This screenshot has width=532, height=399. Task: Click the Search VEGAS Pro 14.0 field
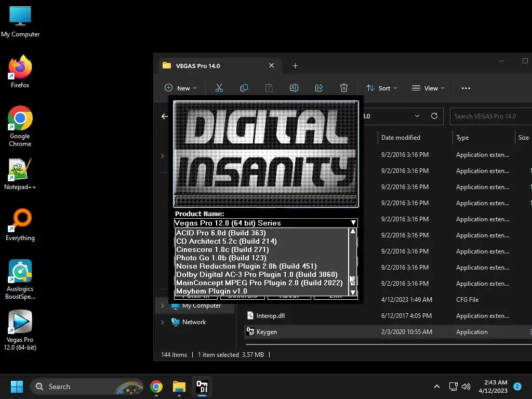point(491,116)
